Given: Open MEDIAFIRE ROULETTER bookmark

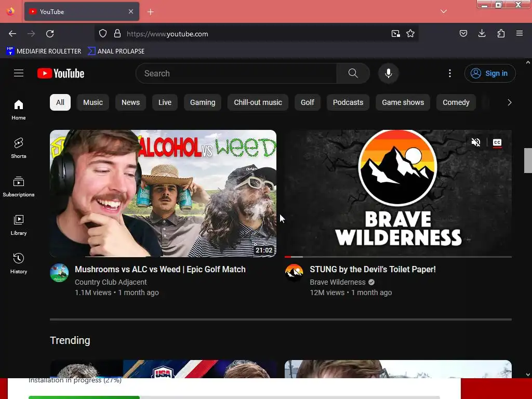Looking at the screenshot, I should tap(44, 51).
